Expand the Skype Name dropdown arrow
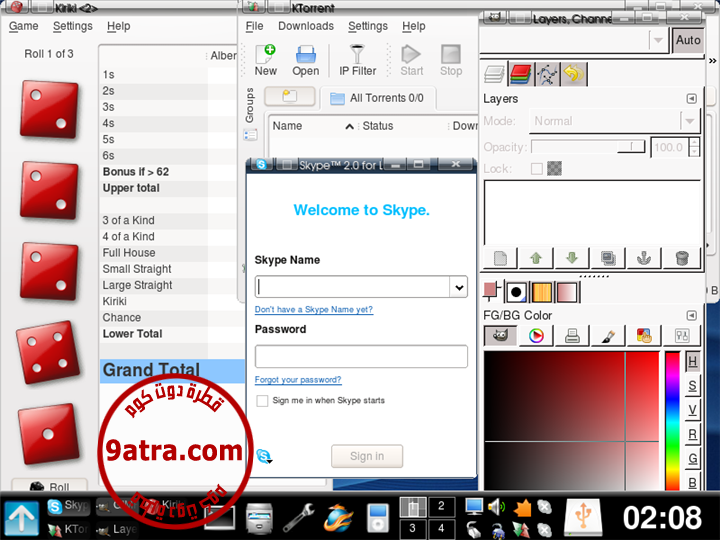The height and width of the screenshot is (540, 720). click(x=459, y=287)
